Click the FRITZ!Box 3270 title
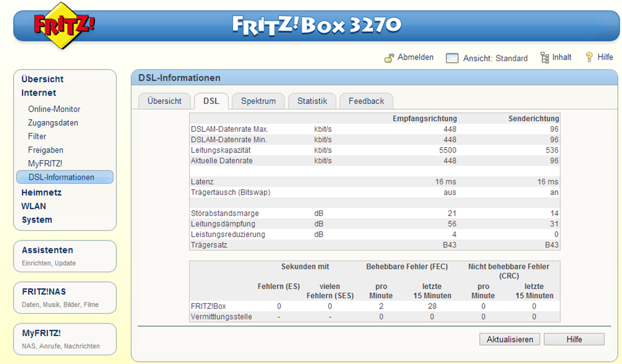This screenshot has width=622, height=364. [x=317, y=26]
